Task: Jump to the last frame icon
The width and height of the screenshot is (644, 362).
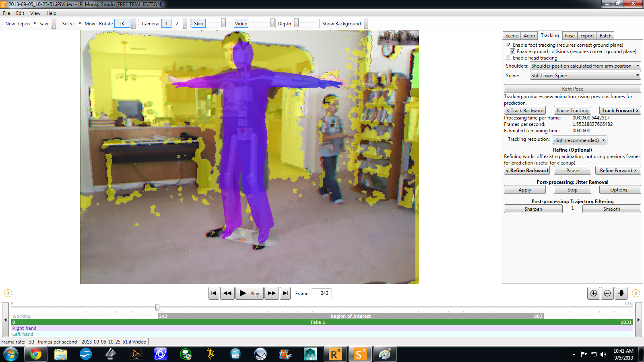Action: [285, 293]
